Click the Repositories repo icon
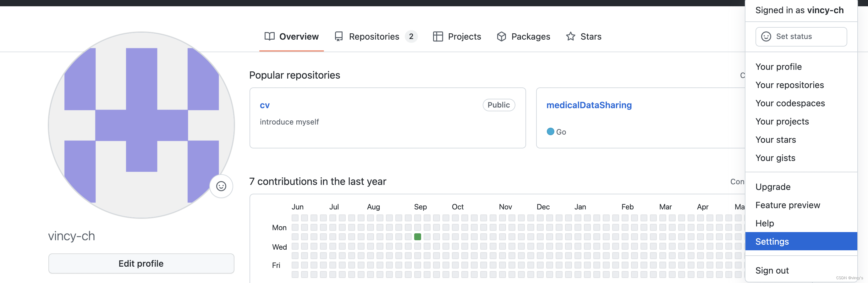 339,36
